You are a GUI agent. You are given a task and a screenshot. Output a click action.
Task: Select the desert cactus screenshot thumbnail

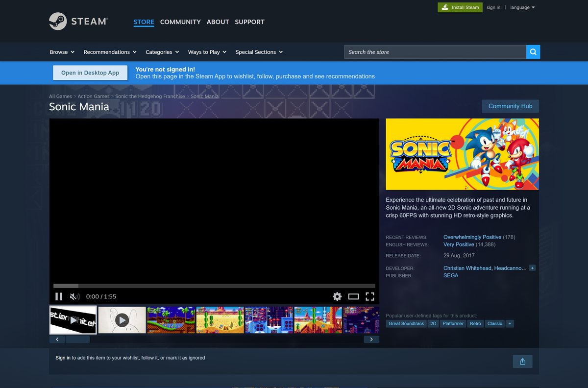click(220, 320)
